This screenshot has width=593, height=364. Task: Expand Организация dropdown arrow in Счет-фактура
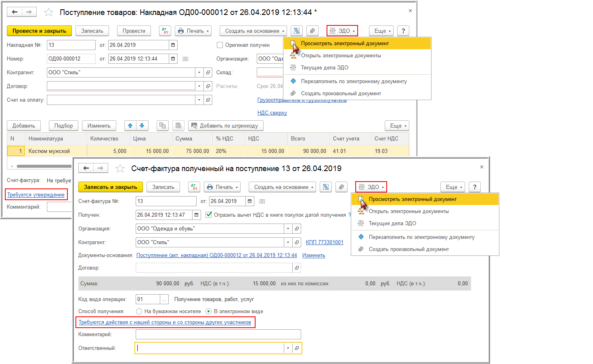pos(288,229)
